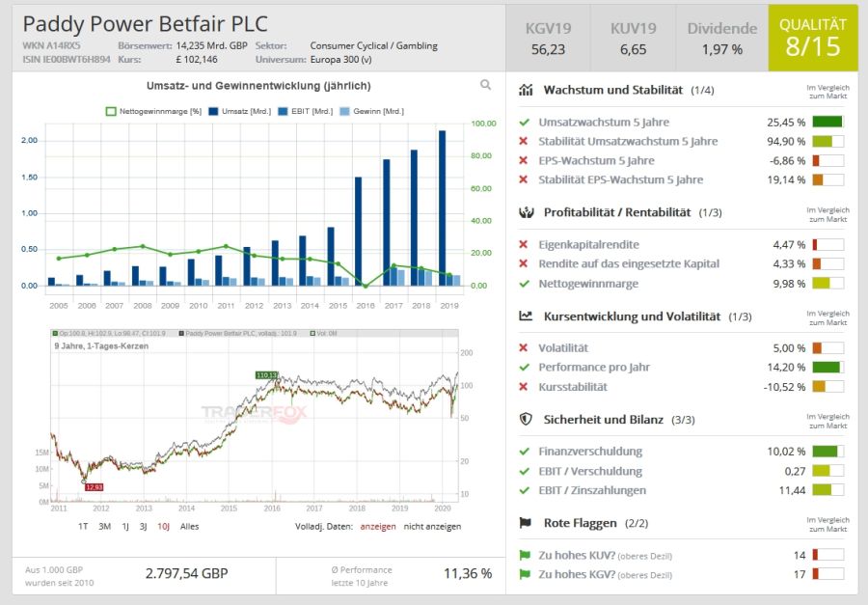Click the hands icon beside Profitabilität / Rentabilität
868x605 pixels.
(x=526, y=212)
